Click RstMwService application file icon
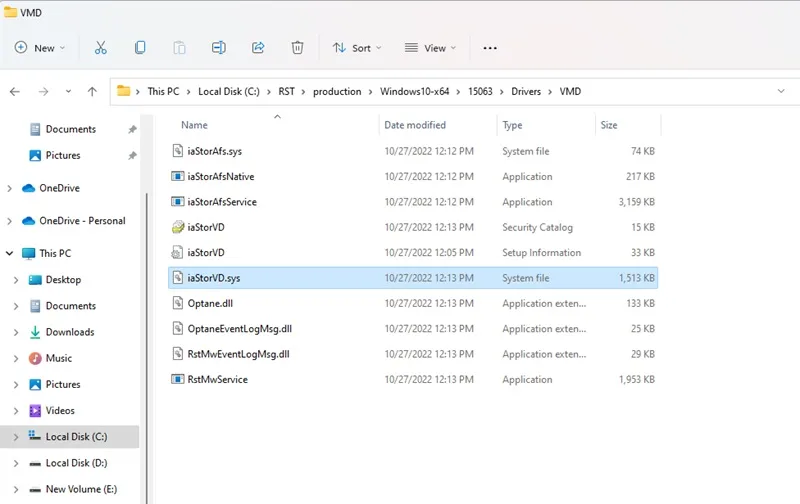This screenshot has height=504, width=800. click(x=177, y=380)
